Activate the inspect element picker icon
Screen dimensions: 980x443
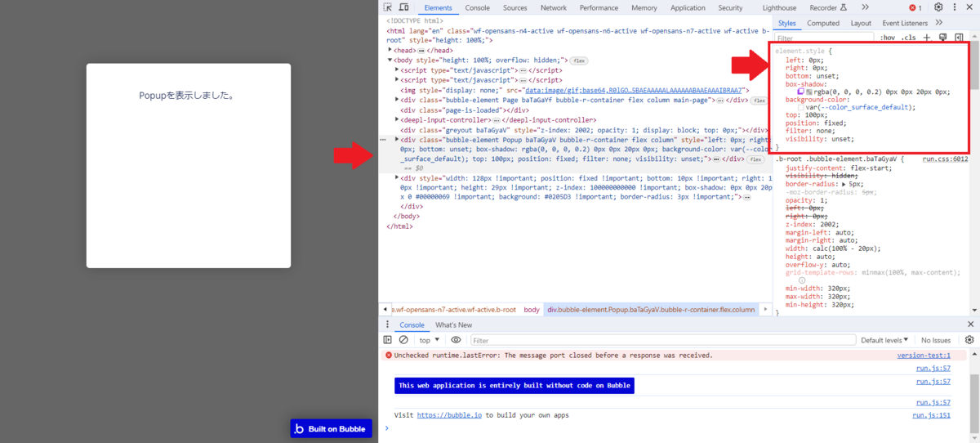[389, 7]
